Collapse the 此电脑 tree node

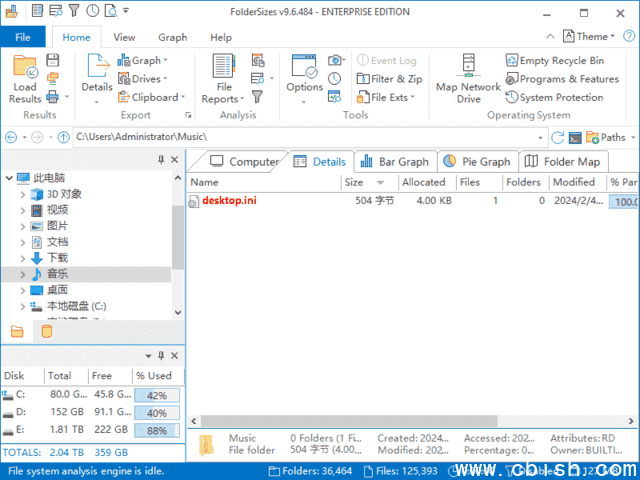(9, 178)
